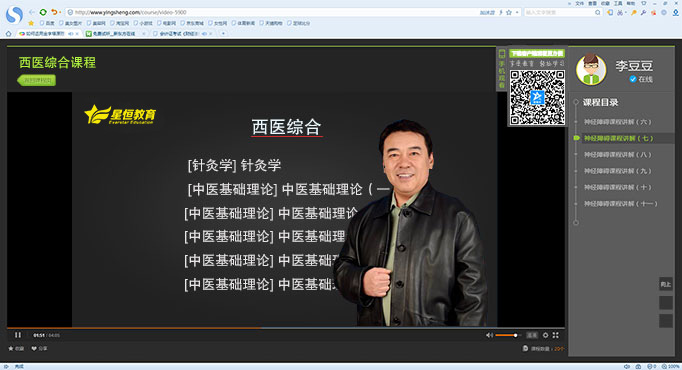The height and width of the screenshot is (370, 682).
Task: Expand the screenshot tool dropdown arrow
Action: pos(626,13)
